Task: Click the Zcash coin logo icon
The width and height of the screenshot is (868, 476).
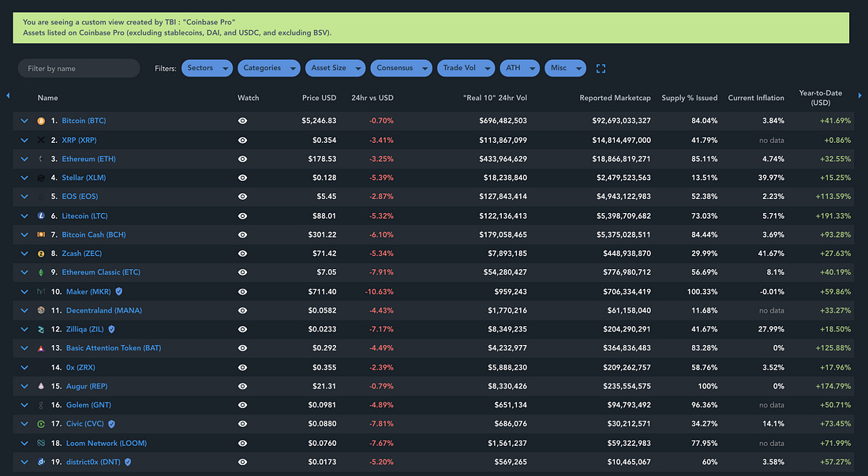Action: pos(41,253)
